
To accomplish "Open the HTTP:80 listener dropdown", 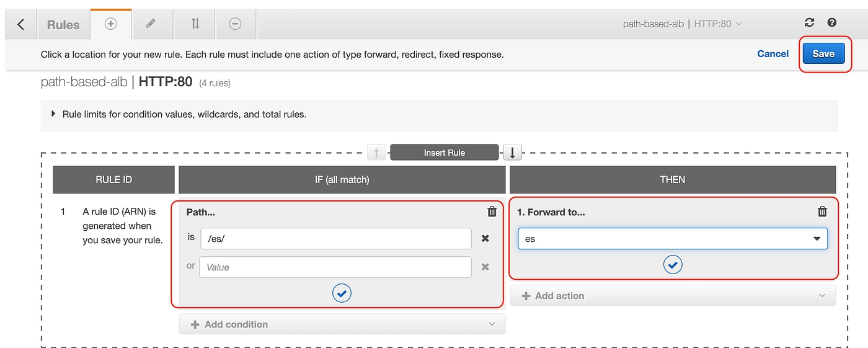I will 717,24.
